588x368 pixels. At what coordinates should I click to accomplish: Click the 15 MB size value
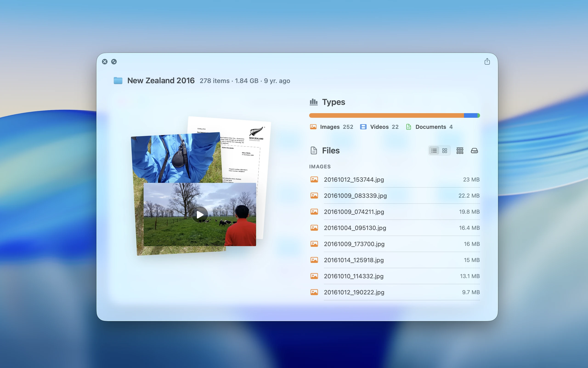coord(472,260)
